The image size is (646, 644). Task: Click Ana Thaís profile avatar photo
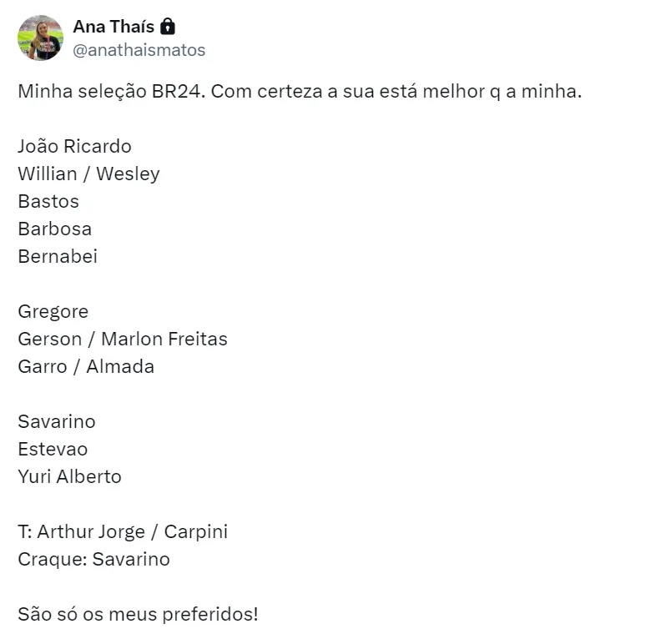(40, 38)
